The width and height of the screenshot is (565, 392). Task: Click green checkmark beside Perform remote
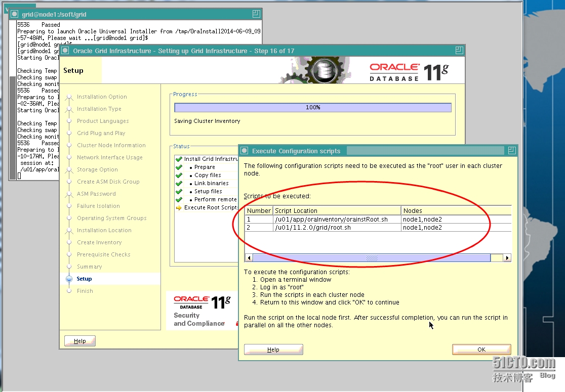(179, 199)
